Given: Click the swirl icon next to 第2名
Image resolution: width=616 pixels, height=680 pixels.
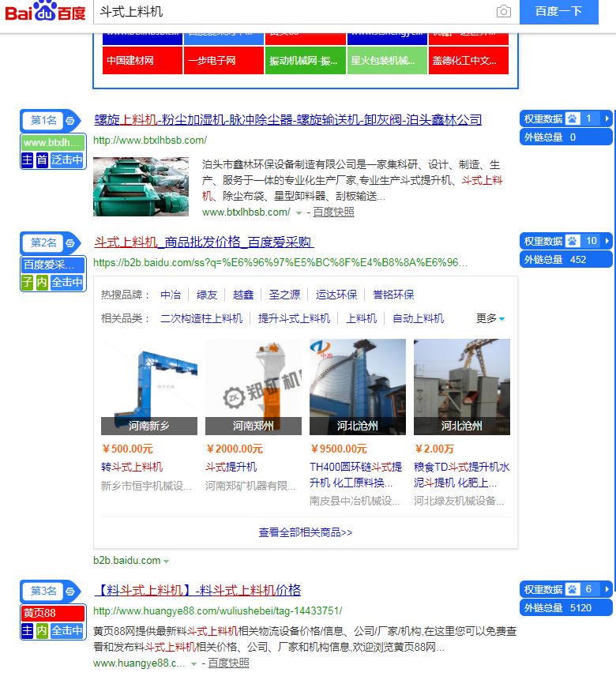Looking at the screenshot, I should click(x=69, y=243).
